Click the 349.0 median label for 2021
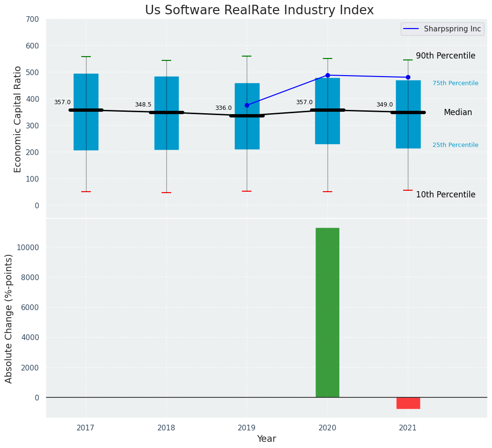Image resolution: width=492 pixels, height=448 pixels. tap(385, 105)
